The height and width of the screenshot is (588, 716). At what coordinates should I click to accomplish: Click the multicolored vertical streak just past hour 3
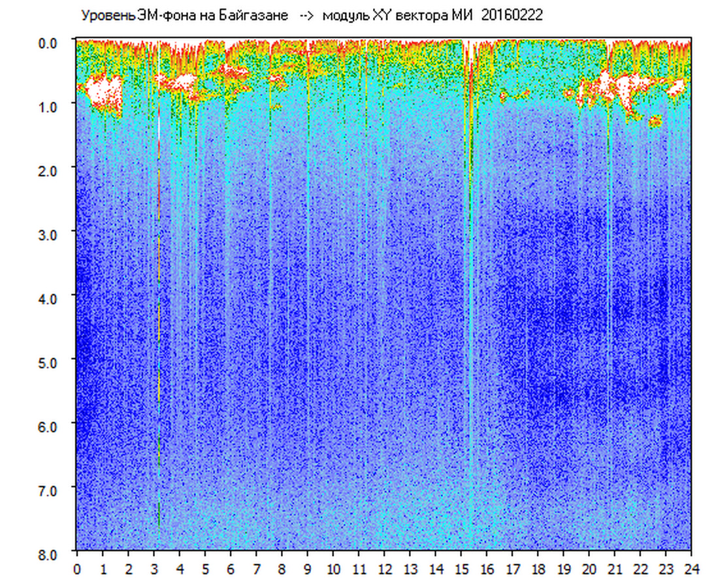click(159, 294)
